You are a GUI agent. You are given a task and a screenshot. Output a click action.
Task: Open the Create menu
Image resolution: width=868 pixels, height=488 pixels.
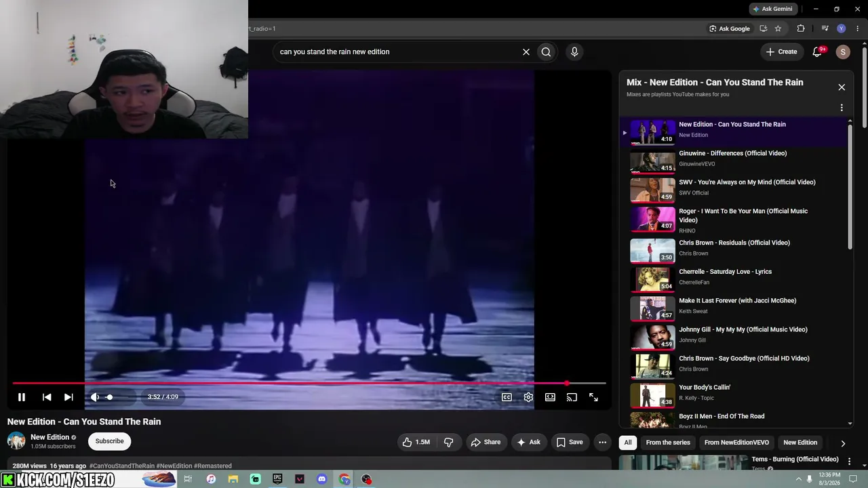pos(781,52)
